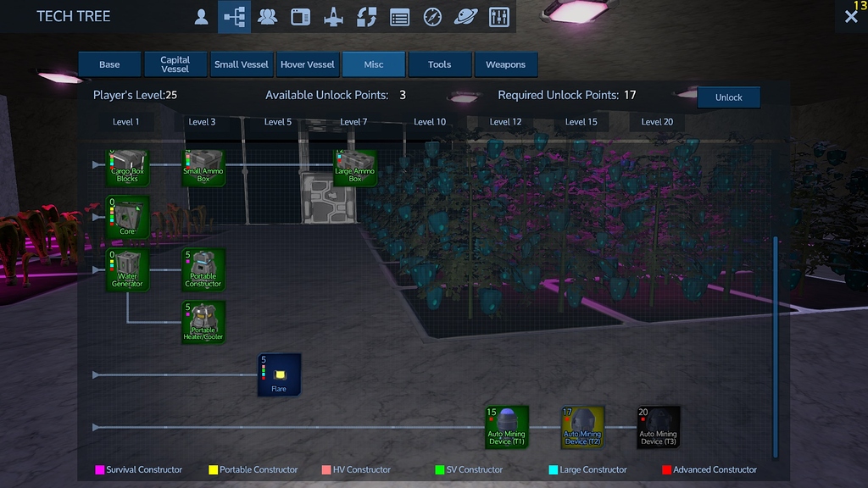
Task: Select the Level 10 column header
Action: coord(431,121)
